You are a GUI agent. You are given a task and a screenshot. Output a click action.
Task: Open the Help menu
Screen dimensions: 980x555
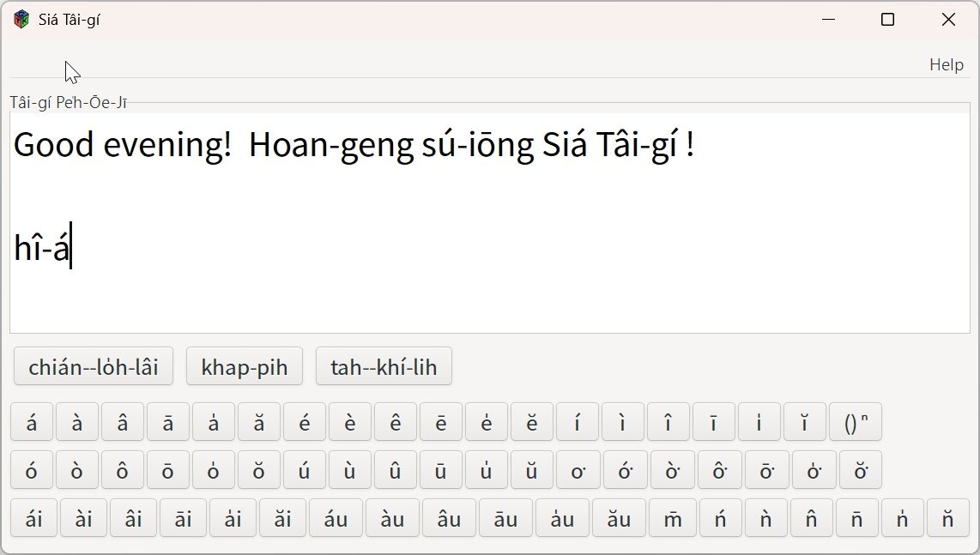click(x=946, y=65)
